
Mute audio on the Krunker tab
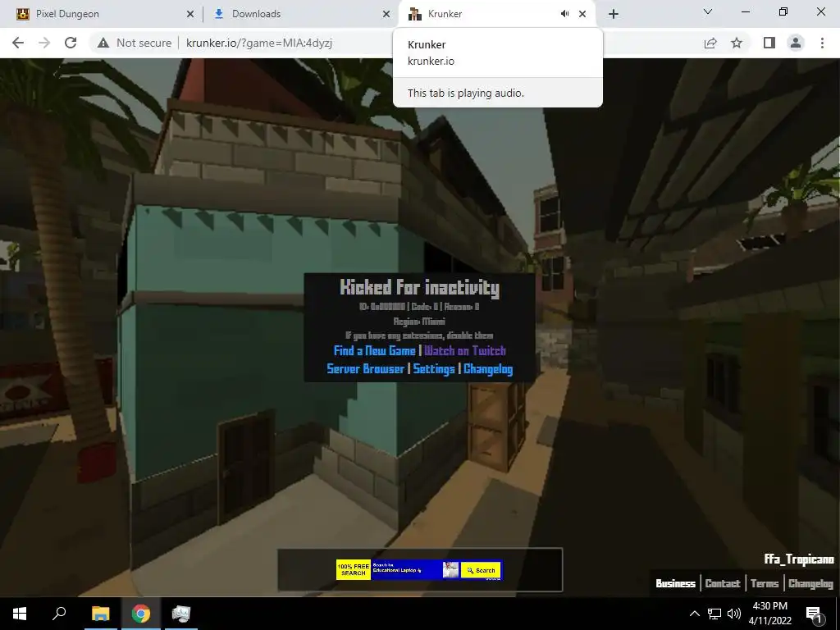[x=564, y=14]
